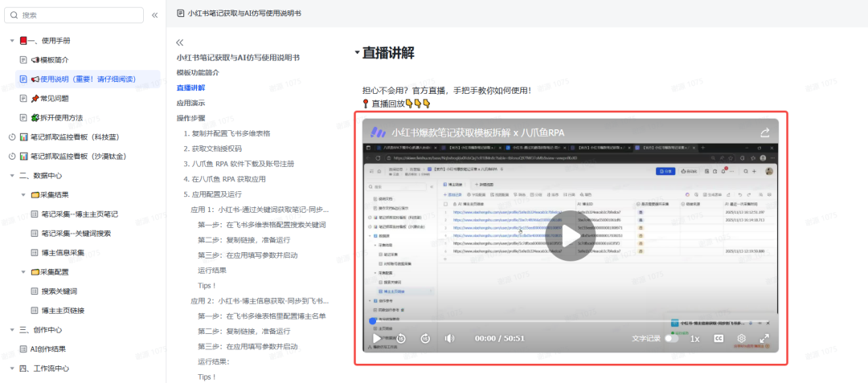The width and height of the screenshot is (868, 383).
Task: Open the AI创作结果 table
Action: (48, 349)
